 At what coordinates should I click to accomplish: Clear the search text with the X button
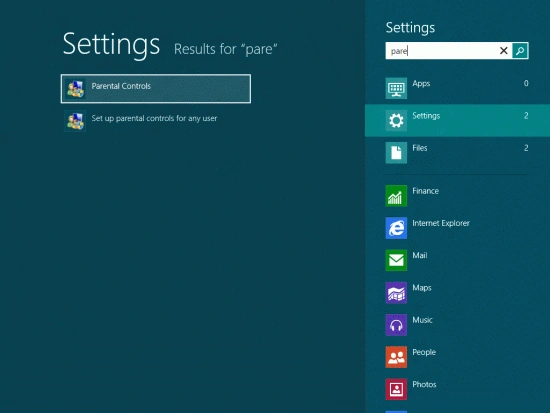[504, 51]
